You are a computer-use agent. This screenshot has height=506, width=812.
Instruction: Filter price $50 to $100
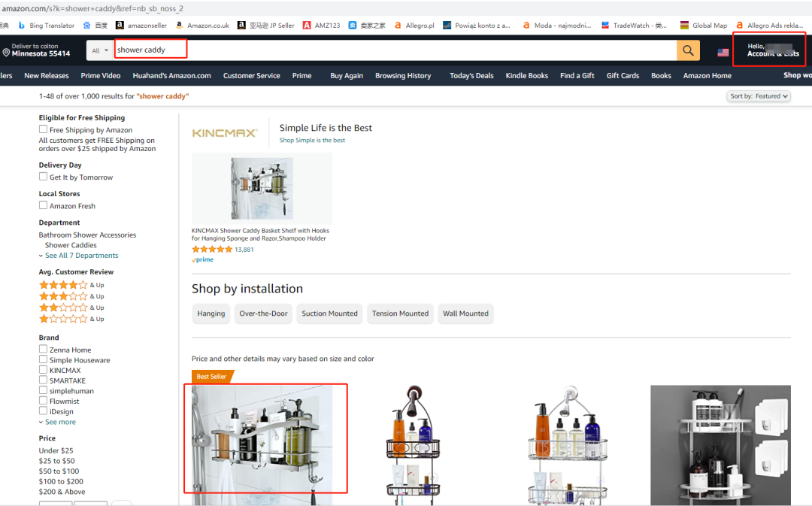59,471
